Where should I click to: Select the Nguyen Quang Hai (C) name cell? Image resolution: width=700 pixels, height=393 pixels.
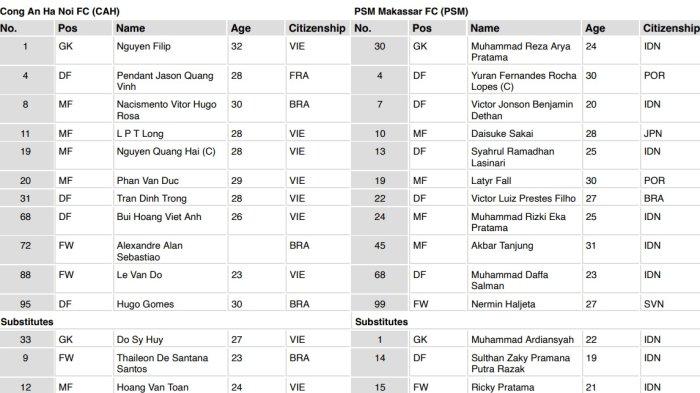pos(170,156)
